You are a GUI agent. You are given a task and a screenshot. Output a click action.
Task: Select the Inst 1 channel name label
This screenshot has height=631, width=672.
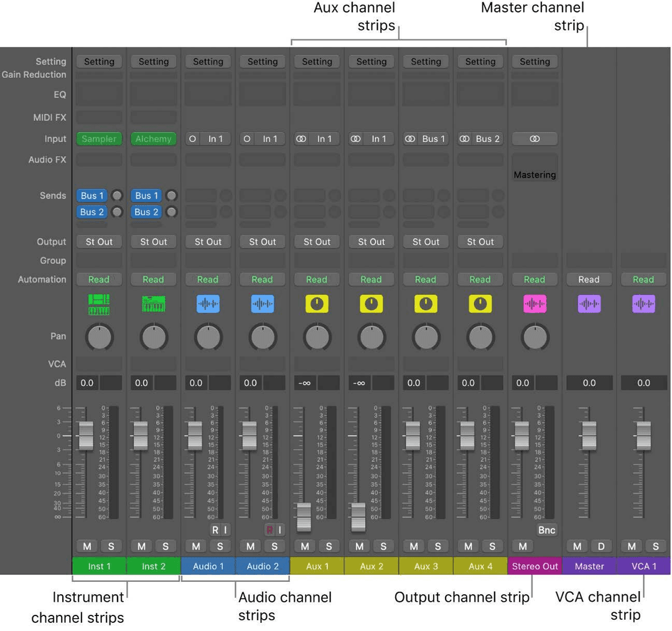99,566
